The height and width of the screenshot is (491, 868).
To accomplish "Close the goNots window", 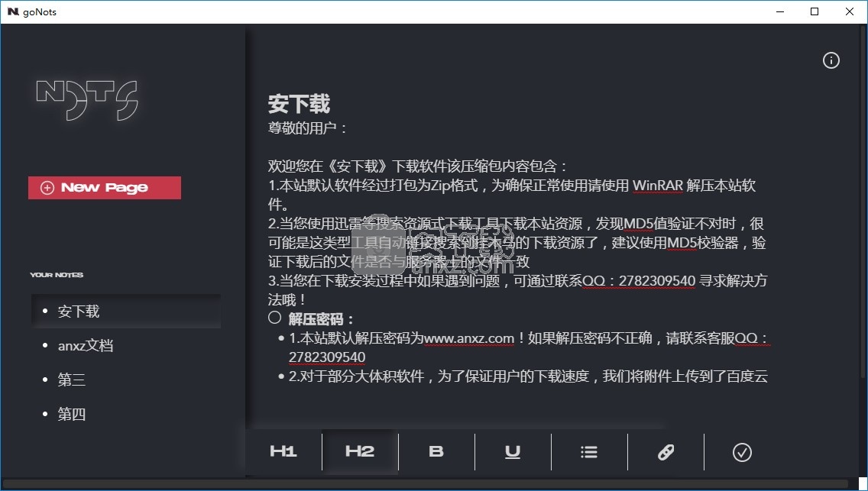I will point(850,11).
